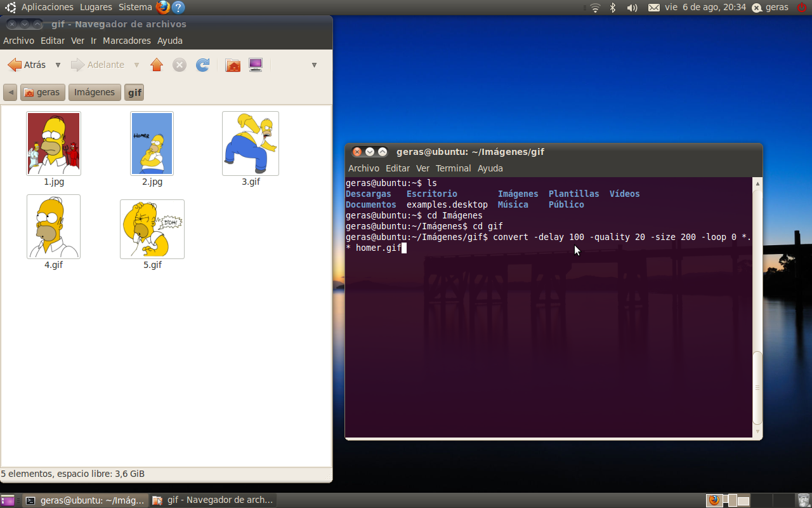Reload the gif folder view
Image resolution: width=812 pixels, height=508 pixels.
coord(202,64)
